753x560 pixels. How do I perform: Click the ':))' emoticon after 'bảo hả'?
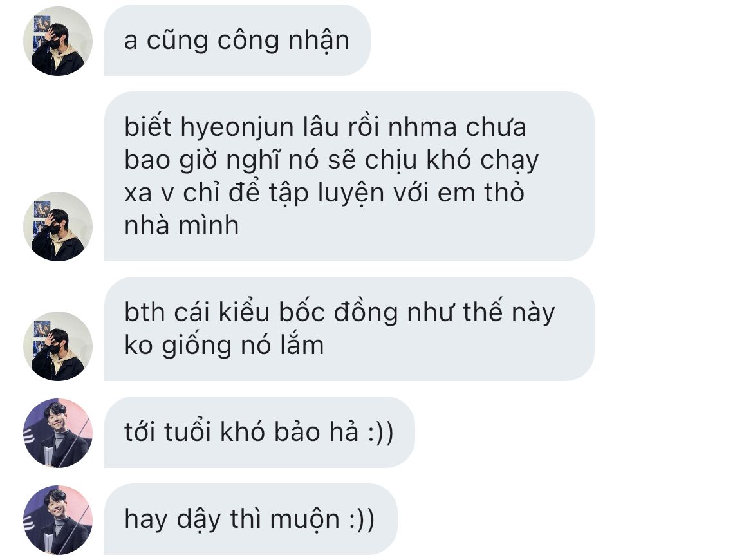380,432
